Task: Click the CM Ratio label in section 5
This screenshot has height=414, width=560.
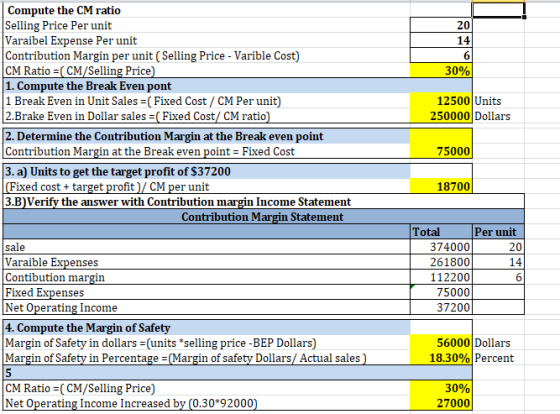Action: pos(80,389)
